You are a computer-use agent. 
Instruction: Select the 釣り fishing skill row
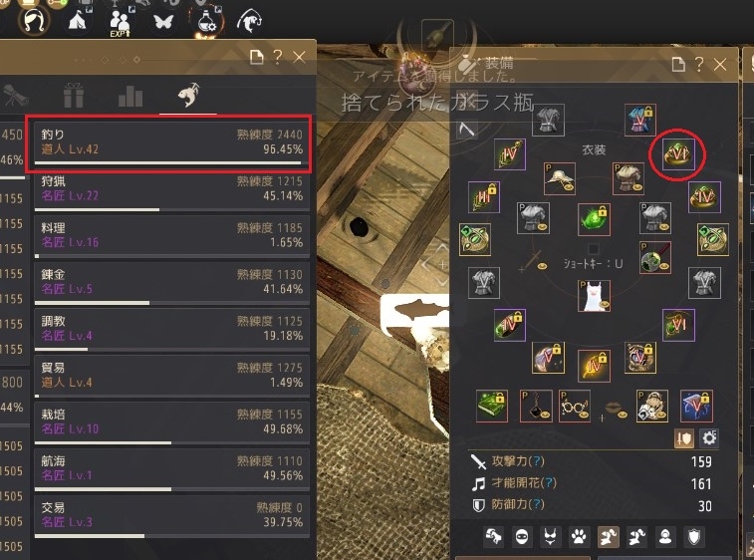click(171, 142)
